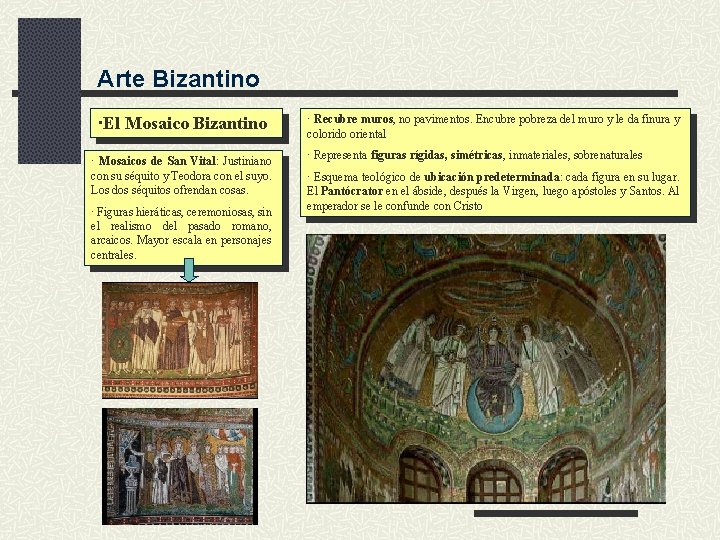Image resolution: width=720 pixels, height=540 pixels.
Task: Click the Theodora mosaic image
Action: (180, 466)
